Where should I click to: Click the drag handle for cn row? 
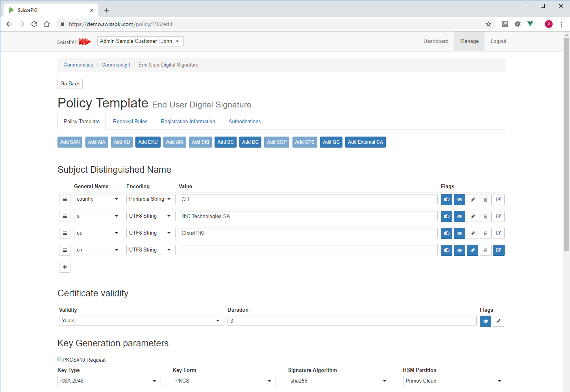click(x=65, y=250)
